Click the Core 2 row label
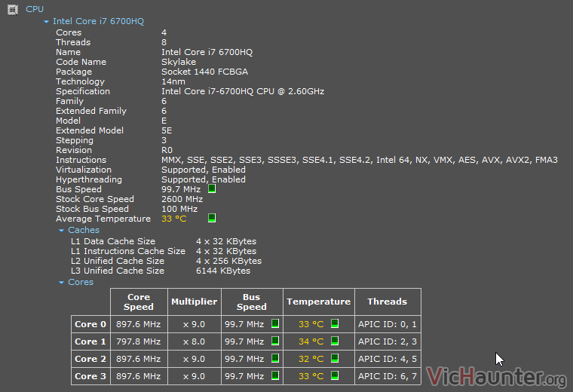The height and width of the screenshot is (392, 573). pyautogui.click(x=90, y=359)
